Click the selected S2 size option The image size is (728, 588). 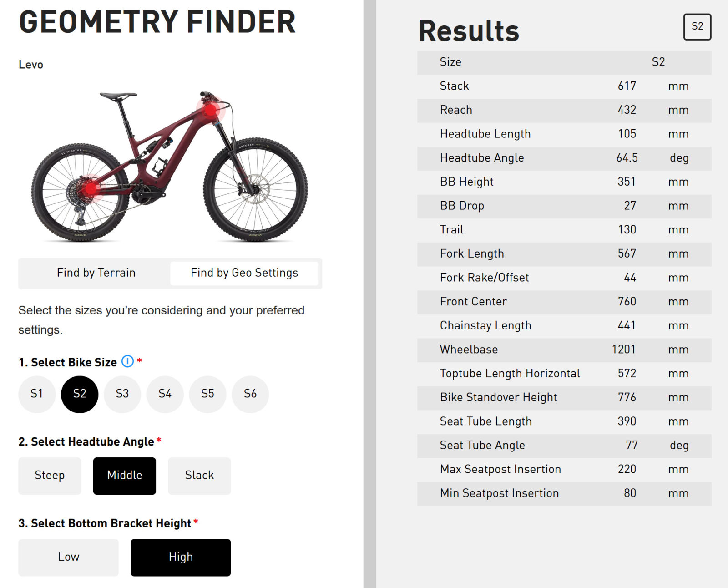pos(80,394)
